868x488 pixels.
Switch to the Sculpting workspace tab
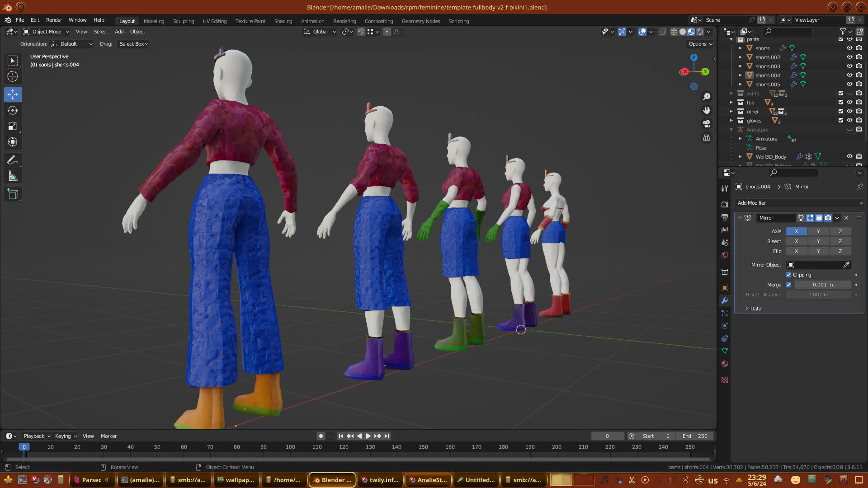(x=183, y=21)
